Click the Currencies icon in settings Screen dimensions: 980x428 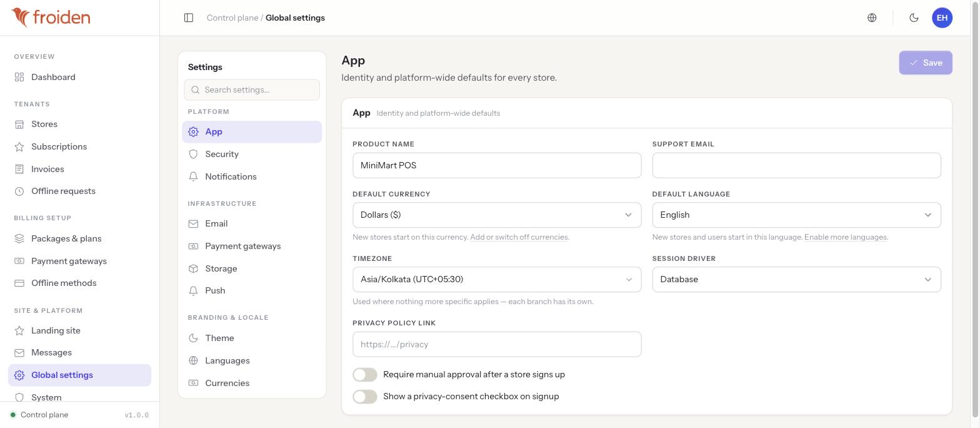pos(193,383)
